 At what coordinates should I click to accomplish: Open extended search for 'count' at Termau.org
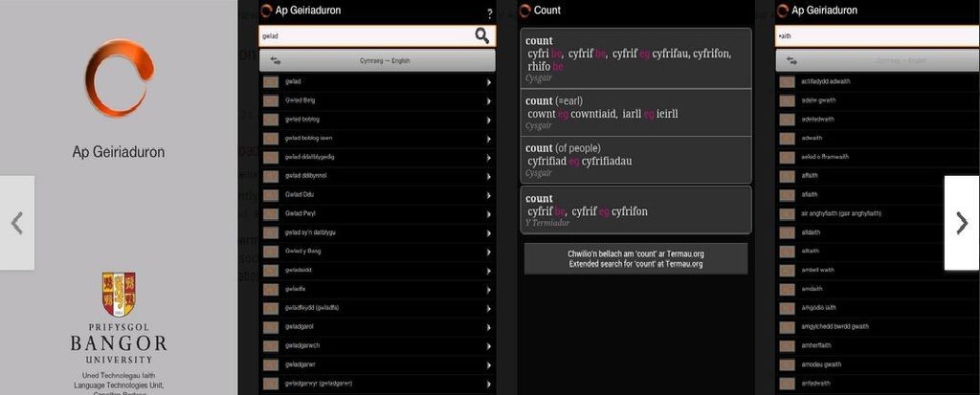tap(635, 259)
